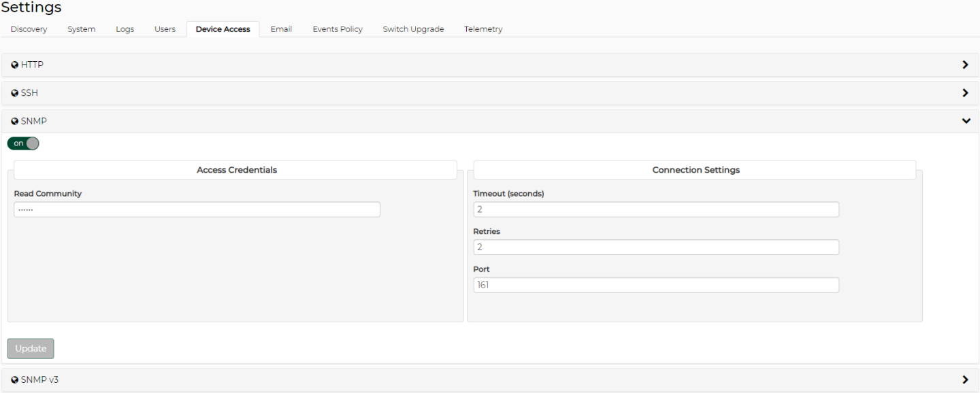Image resolution: width=980 pixels, height=393 pixels.
Task: Open the Events Policy tab
Action: point(338,29)
